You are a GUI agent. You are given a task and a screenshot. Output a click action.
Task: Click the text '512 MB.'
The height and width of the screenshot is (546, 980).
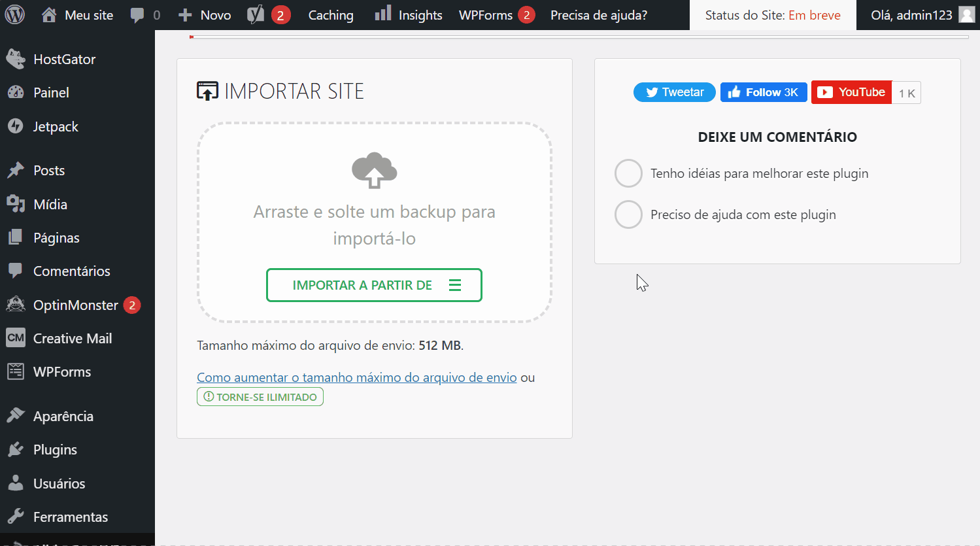pos(441,345)
